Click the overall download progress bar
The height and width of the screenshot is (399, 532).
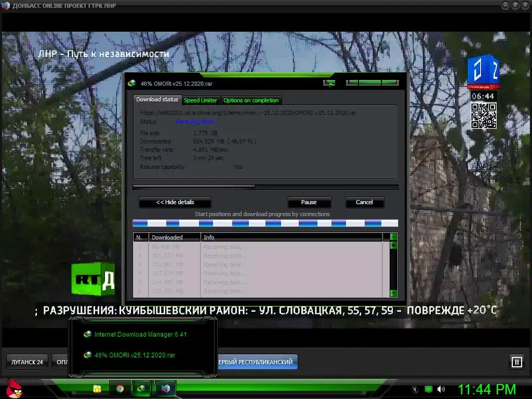tap(265, 187)
